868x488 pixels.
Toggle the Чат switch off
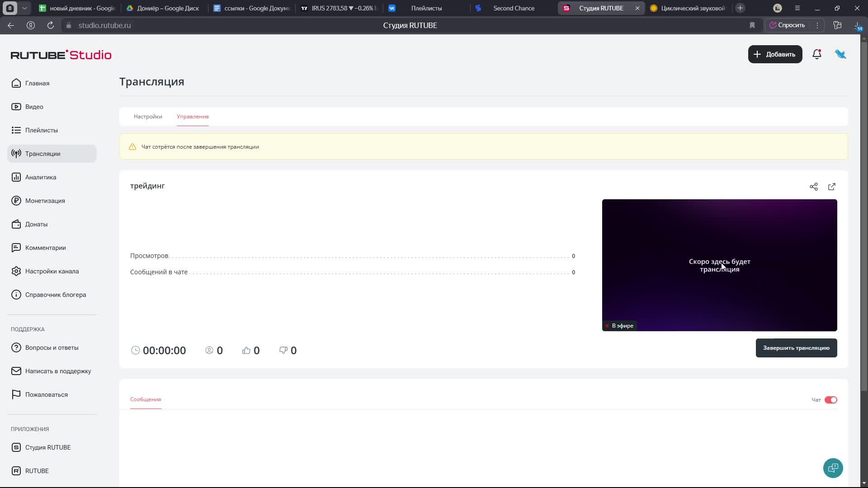pos(830,400)
